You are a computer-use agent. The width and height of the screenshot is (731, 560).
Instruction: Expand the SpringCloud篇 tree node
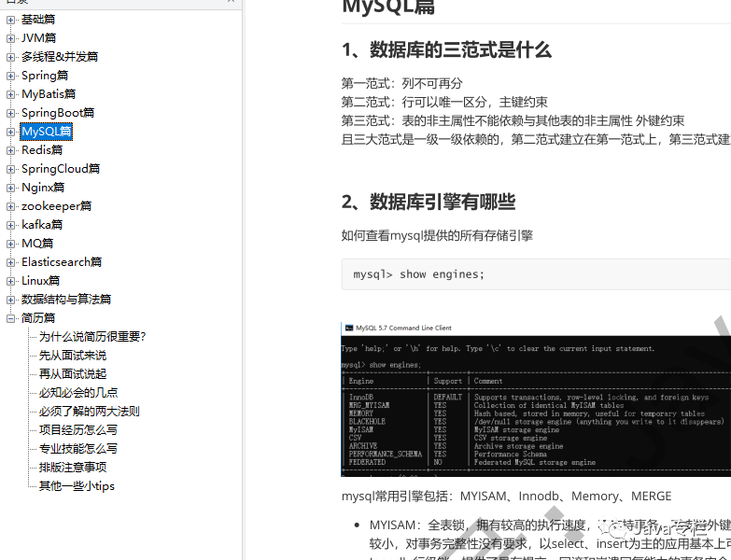point(10,169)
